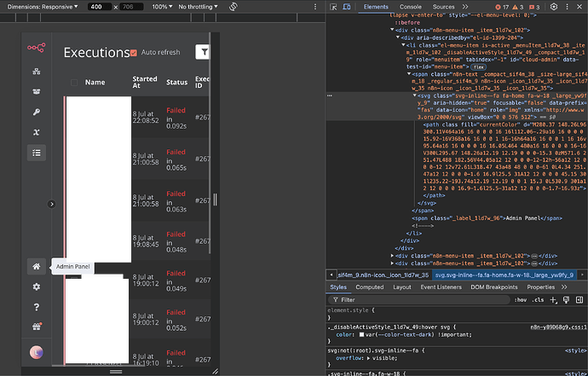
Task: Expand the overflow visible value triangle
Action: [368, 358]
